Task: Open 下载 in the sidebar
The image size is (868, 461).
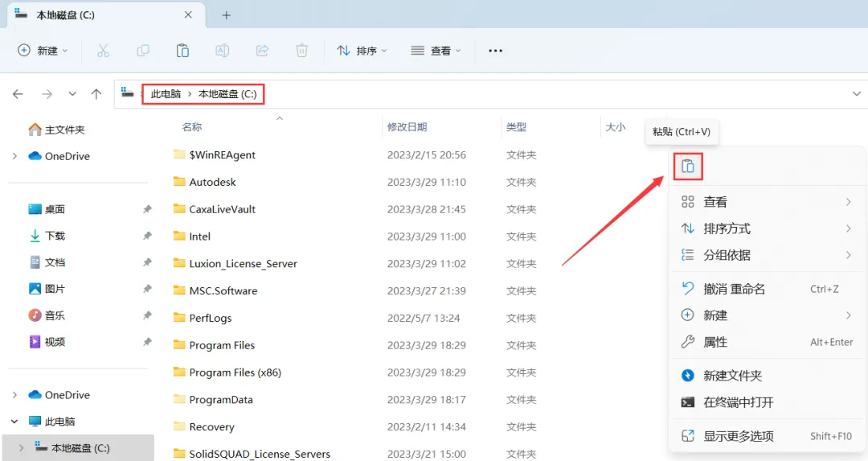Action: pos(47,236)
